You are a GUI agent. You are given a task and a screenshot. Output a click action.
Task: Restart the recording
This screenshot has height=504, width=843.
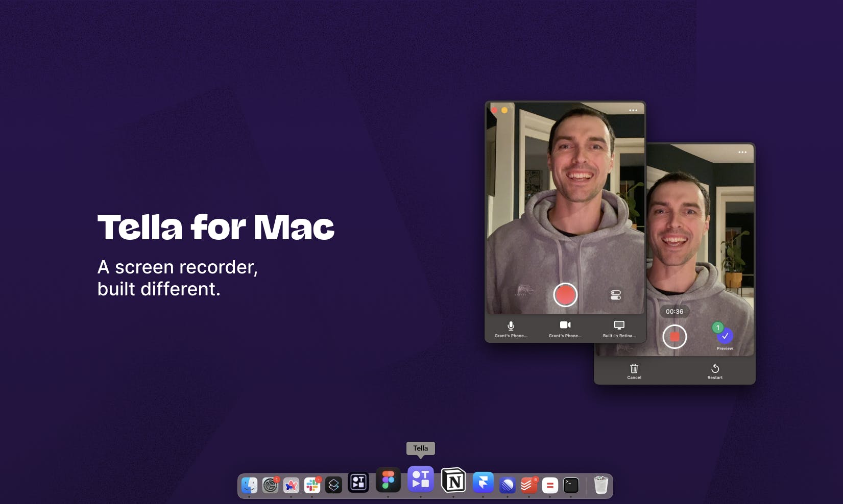715,371
